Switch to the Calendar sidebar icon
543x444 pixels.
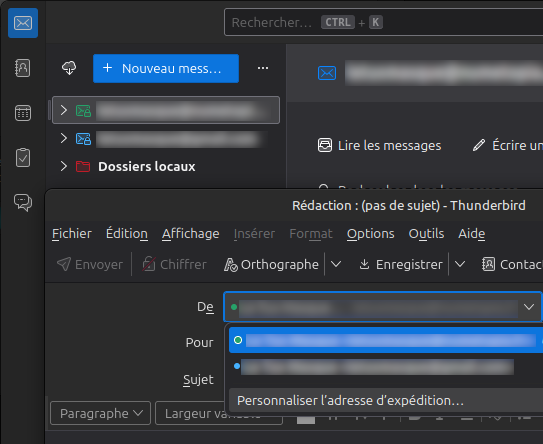pyautogui.click(x=23, y=113)
